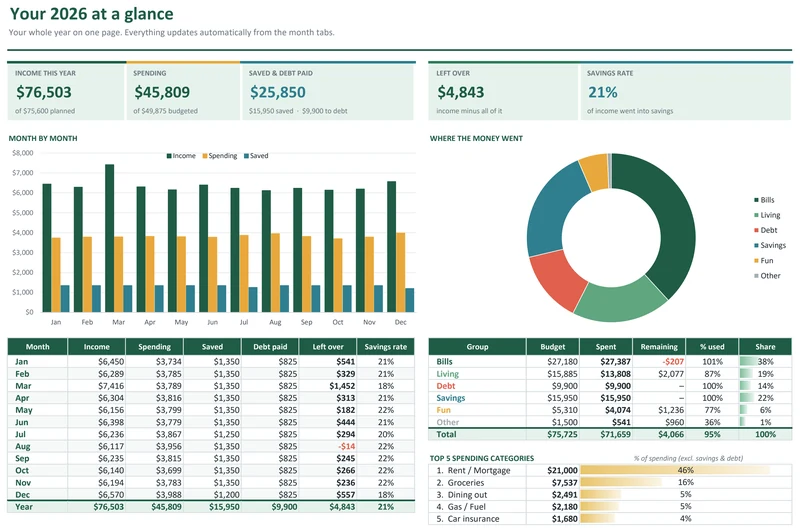Viewport: 800px width, 532px height.
Task: Click the Left Over card value $4,843
Action: [x=460, y=92]
